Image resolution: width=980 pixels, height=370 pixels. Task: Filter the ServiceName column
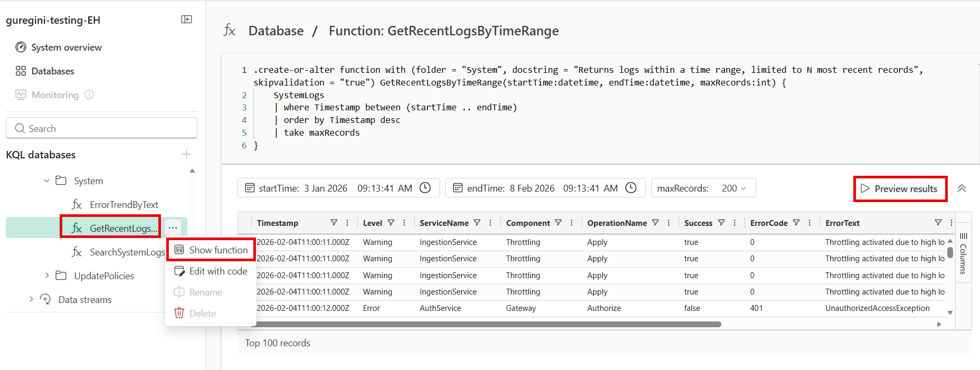coord(477,223)
